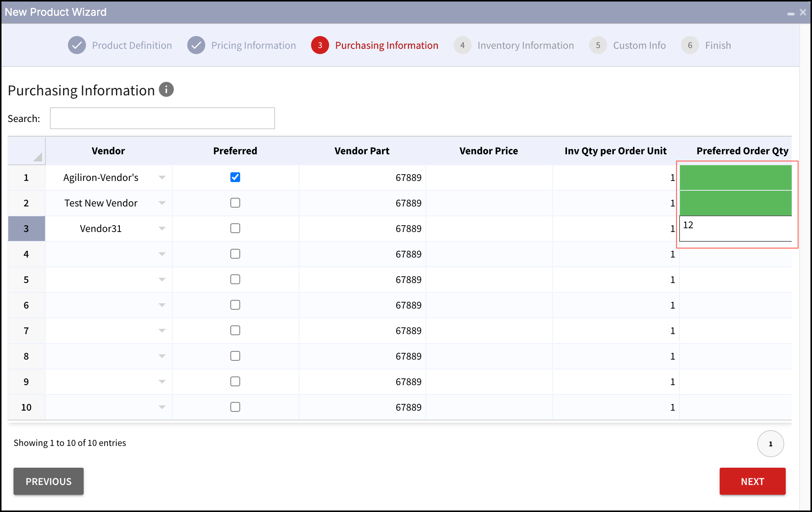Image resolution: width=812 pixels, height=512 pixels.
Task: Minimize the New Product Wizard window
Action: tap(791, 13)
